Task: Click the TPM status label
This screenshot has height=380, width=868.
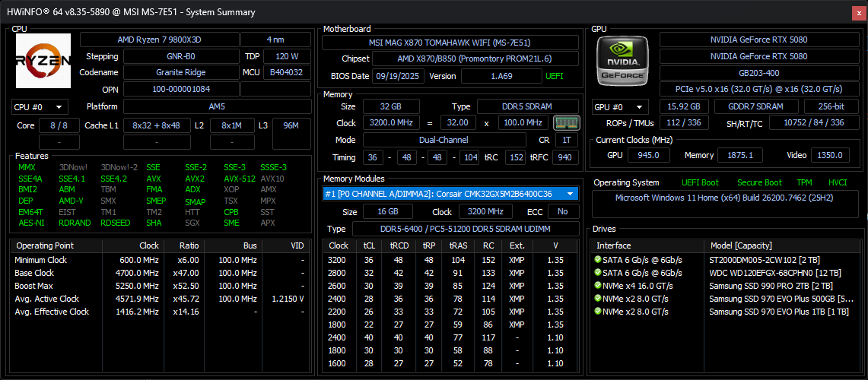Action: pos(804,182)
